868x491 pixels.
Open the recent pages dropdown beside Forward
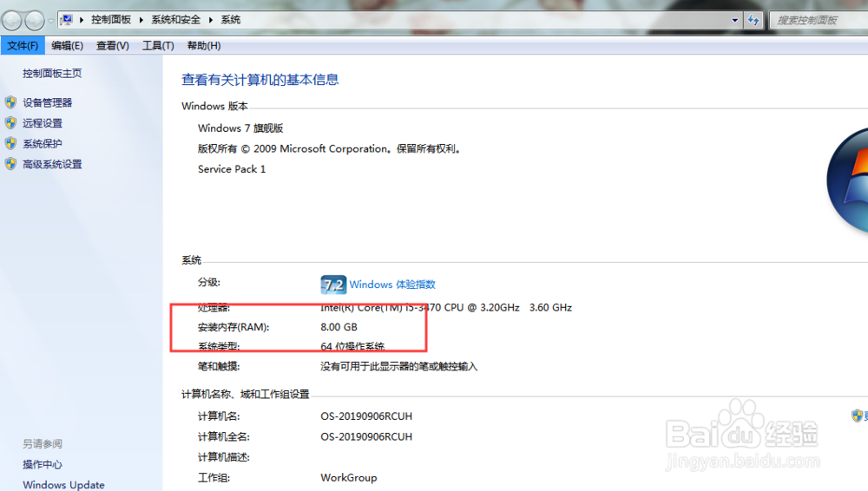[50, 21]
